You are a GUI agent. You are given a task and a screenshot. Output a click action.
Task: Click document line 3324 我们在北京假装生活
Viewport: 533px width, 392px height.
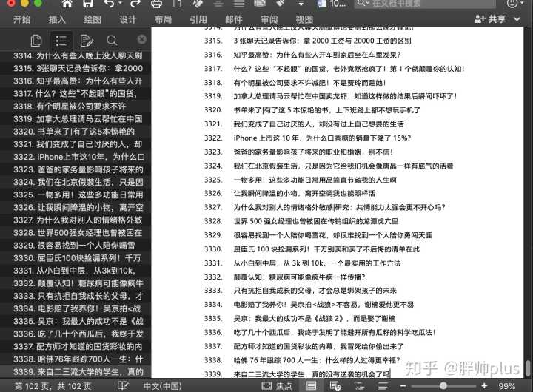343,166
